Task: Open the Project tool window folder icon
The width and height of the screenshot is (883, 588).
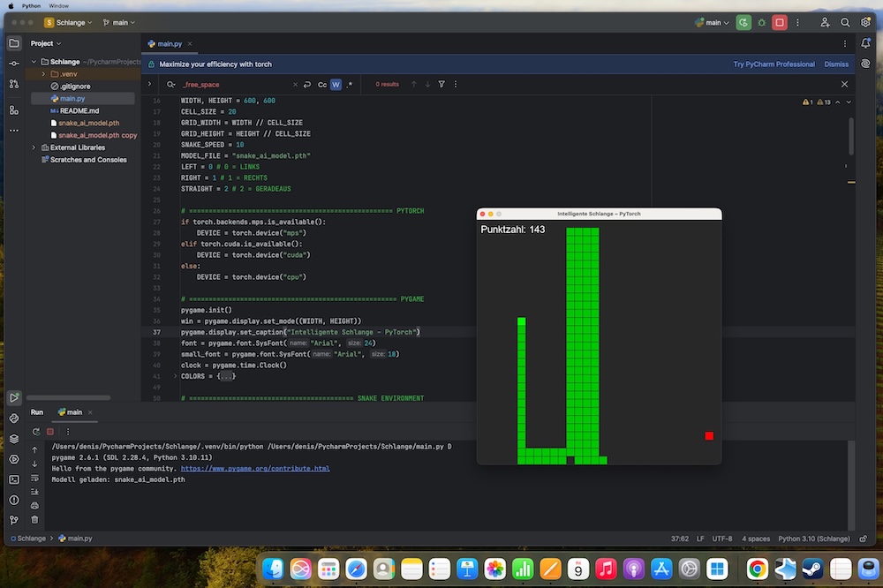Action: click(x=14, y=43)
